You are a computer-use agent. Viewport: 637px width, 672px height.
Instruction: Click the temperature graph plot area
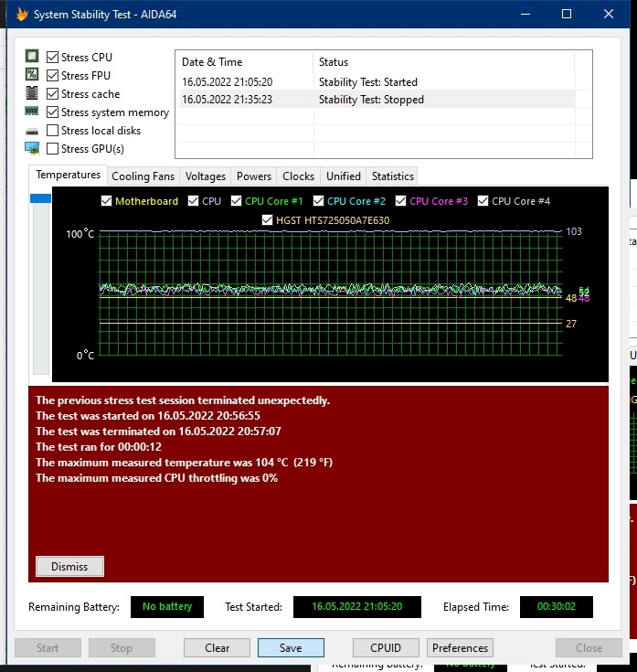click(x=331, y=293)
